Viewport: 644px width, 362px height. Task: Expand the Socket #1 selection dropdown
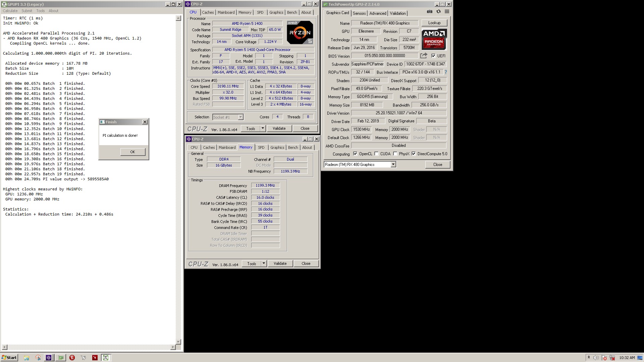pyautogui.click(x=240, y=117)
